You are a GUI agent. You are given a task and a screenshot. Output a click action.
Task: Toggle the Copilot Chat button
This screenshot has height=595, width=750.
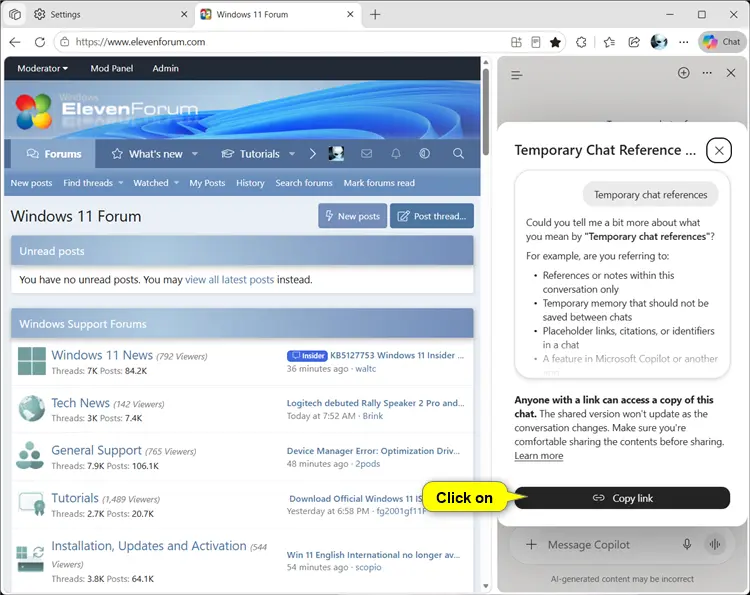[722, 42]
